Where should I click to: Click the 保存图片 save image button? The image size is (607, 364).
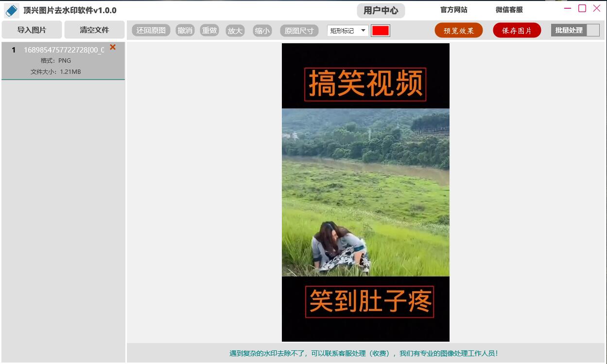point(517,30)
